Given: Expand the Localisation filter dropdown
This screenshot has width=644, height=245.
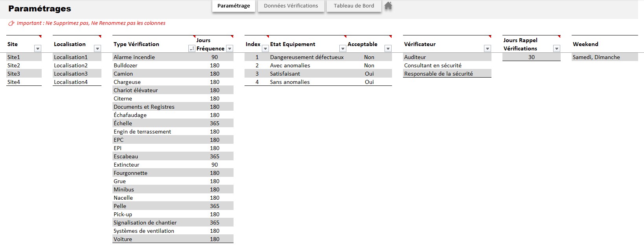Looking at the screenshot, I should 98,48.
